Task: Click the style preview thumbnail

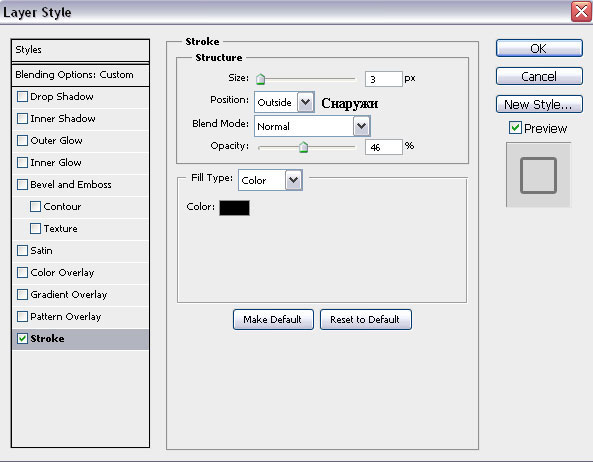Action: pos(538,175)
